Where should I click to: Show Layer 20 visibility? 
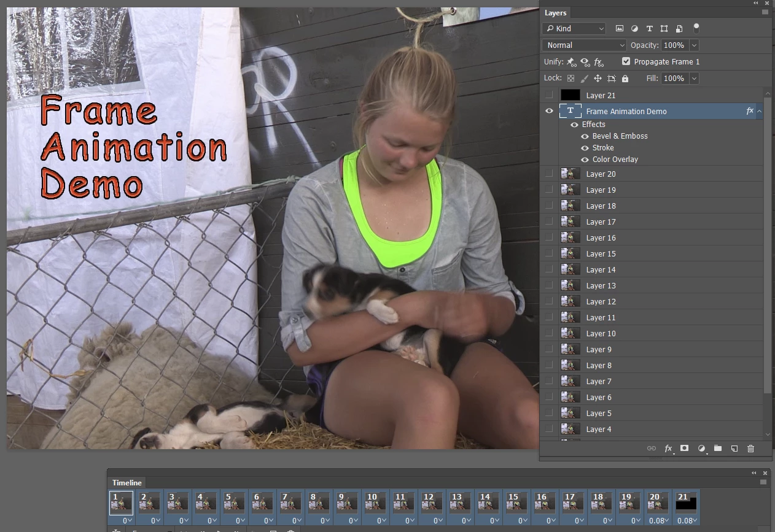pos(550,174)
